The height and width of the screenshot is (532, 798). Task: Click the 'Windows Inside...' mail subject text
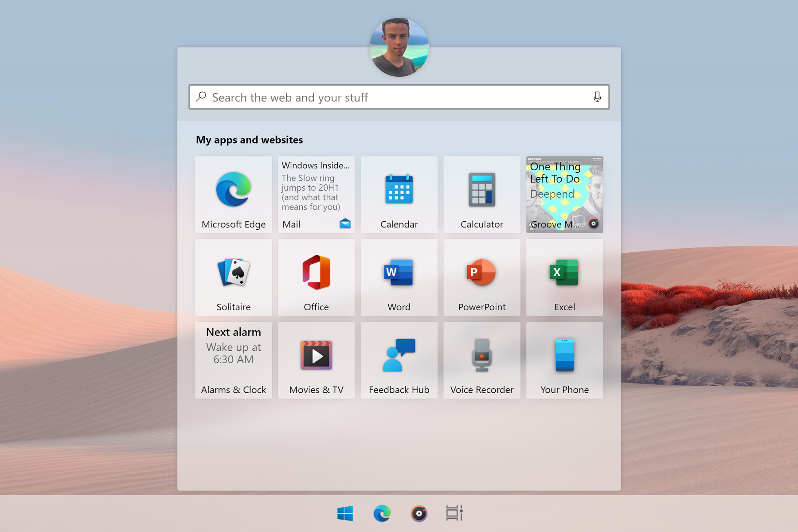click(x=316, y=165)
